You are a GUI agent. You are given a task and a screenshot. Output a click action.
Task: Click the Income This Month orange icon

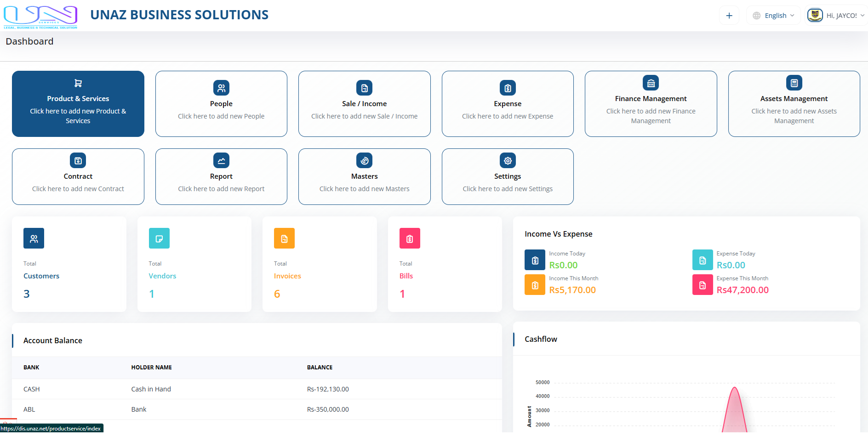[535, 285]
